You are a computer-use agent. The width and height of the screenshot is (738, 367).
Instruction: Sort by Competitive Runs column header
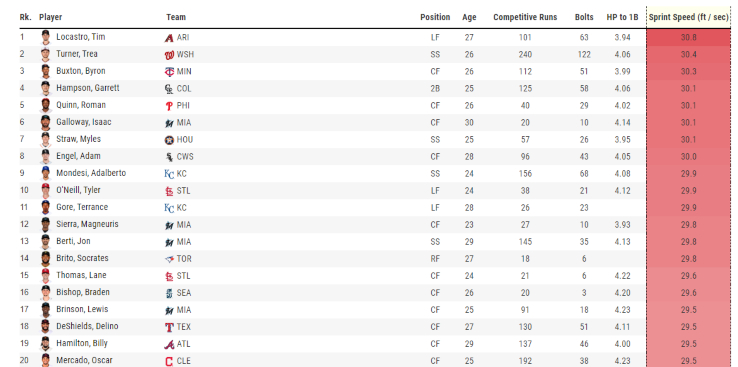click(525, 17)
